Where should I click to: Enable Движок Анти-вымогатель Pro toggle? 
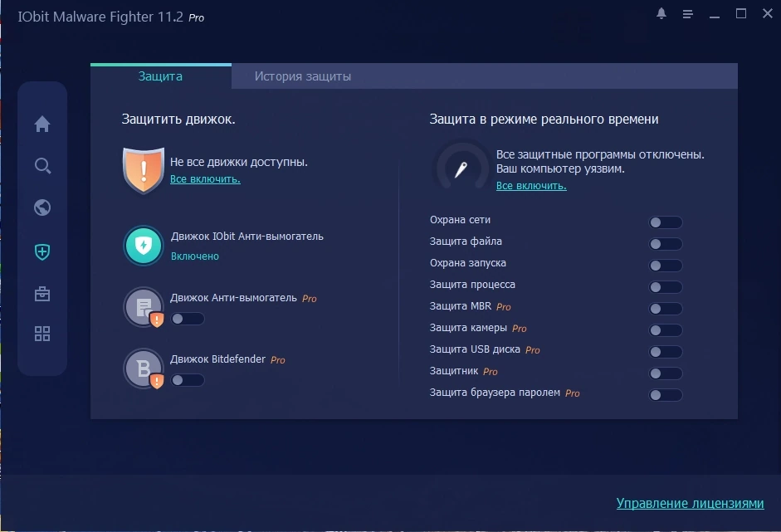point(188,319)
